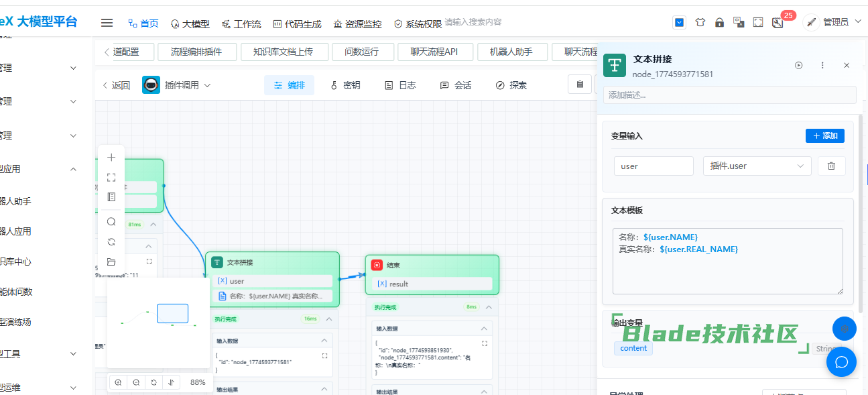This screenshot has height=395, width=868.
Task: Switch to the 密钥 tab
Action: pyautogui.click(x=345, y=85)
